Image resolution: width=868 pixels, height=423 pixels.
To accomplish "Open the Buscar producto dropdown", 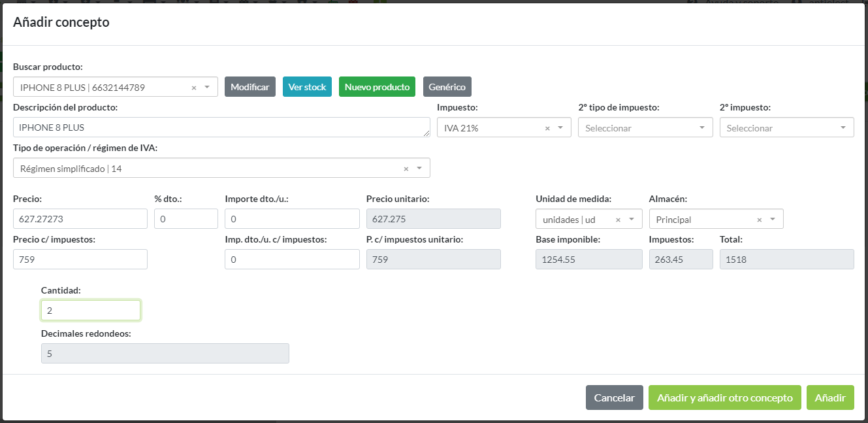I will (x=207, y=87).
